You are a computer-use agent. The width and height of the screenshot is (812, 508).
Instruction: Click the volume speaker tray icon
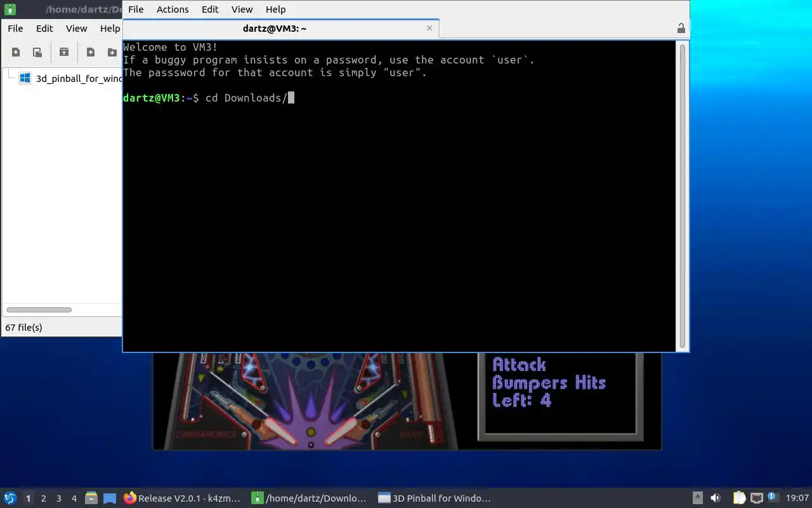(716, 498)
